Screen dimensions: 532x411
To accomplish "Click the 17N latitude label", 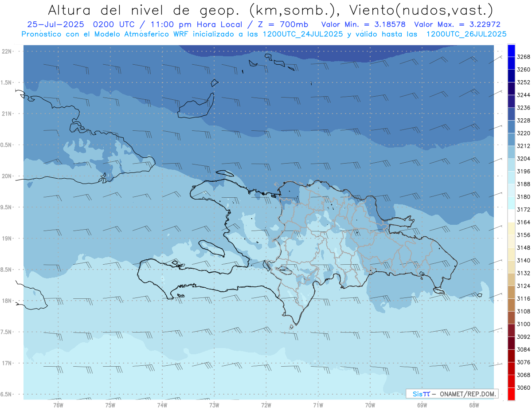I will coord(7,363).
